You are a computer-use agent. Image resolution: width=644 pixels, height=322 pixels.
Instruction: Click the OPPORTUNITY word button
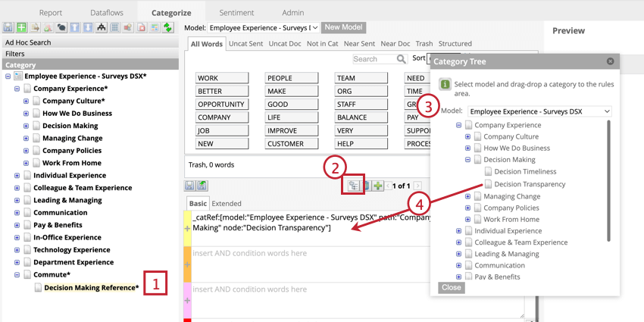tap(221, 105)
